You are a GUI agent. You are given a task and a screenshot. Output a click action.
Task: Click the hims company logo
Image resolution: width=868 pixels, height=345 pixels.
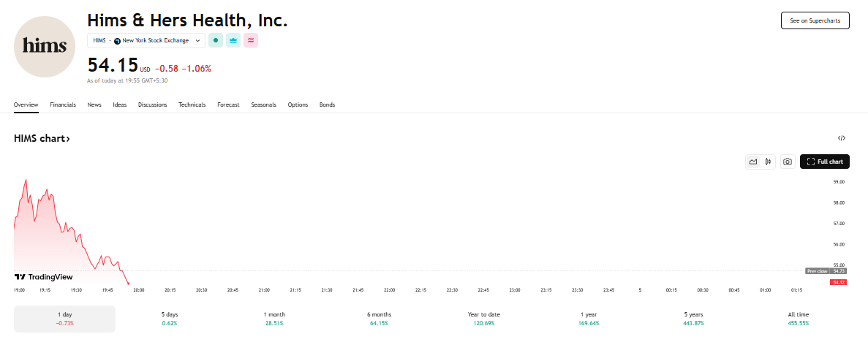(x=45, y=47)
